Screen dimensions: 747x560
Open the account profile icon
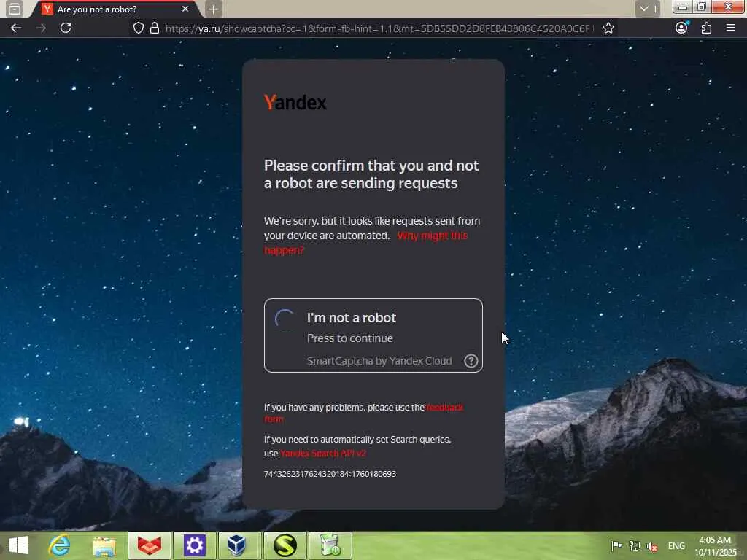point(681,28)
